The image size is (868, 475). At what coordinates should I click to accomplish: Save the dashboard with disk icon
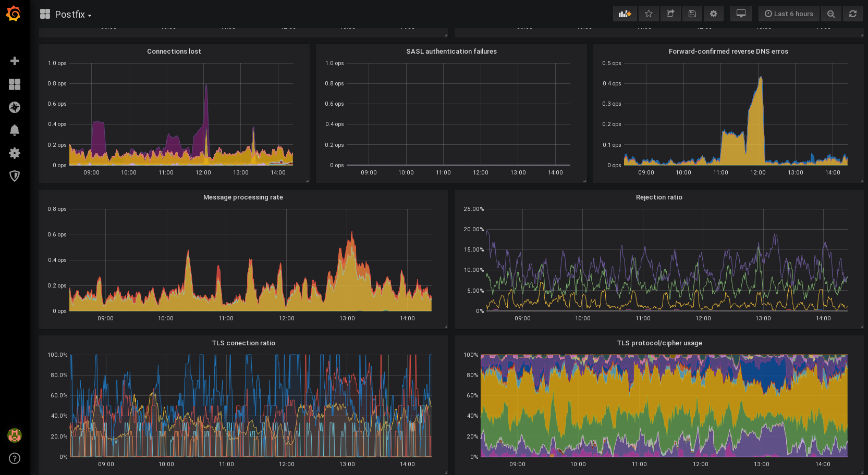coord(692,14)
